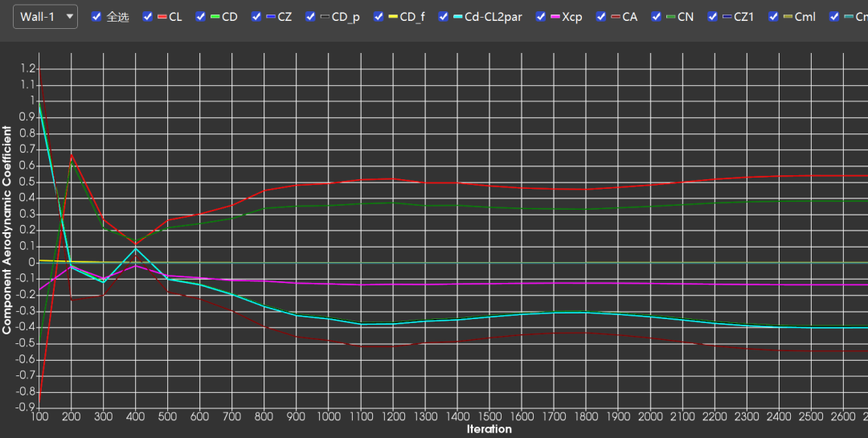Click the red CL legend color swatch
Viewport: 868px width, 438px height.
(x=162, y=17)
